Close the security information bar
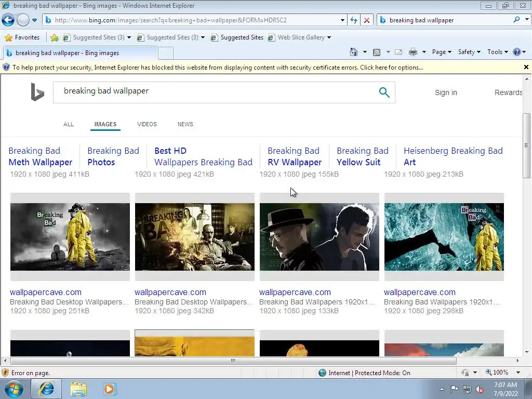This screenshot has width=532, height=399. coord(526,67)
